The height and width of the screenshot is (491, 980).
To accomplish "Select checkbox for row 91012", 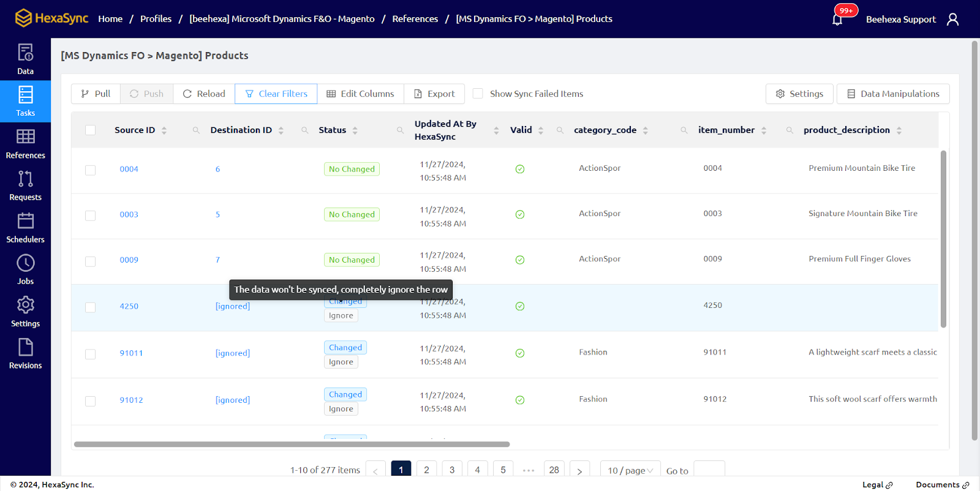I will [90, 401].
